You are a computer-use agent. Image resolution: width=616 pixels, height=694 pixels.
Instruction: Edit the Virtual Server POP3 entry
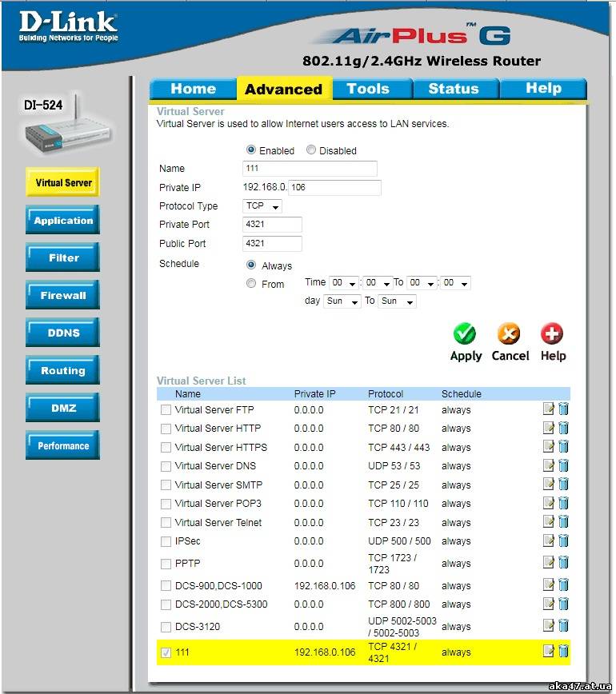[548, 503]
